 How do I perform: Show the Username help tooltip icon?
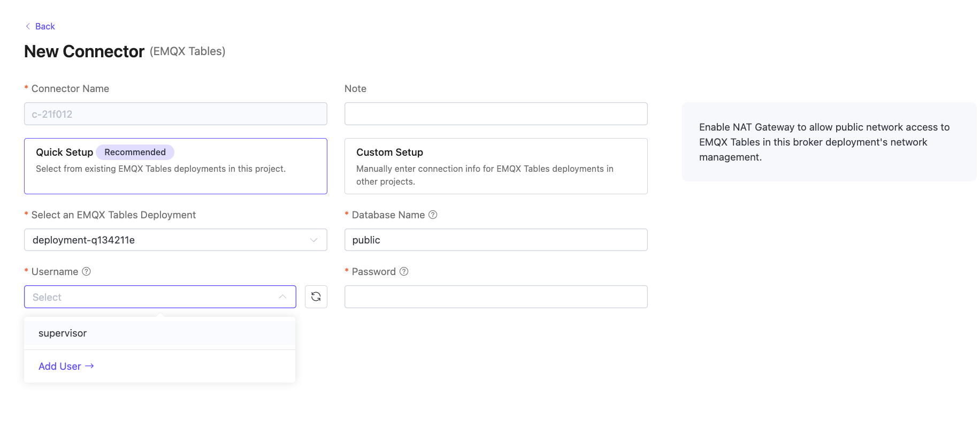click(86, 271)
